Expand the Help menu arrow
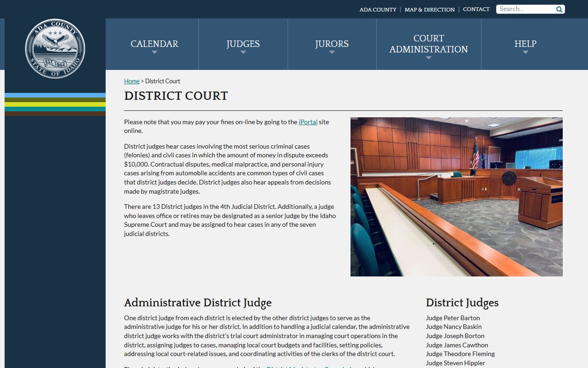This screenshot has width=588, height=368. point(526,52)
